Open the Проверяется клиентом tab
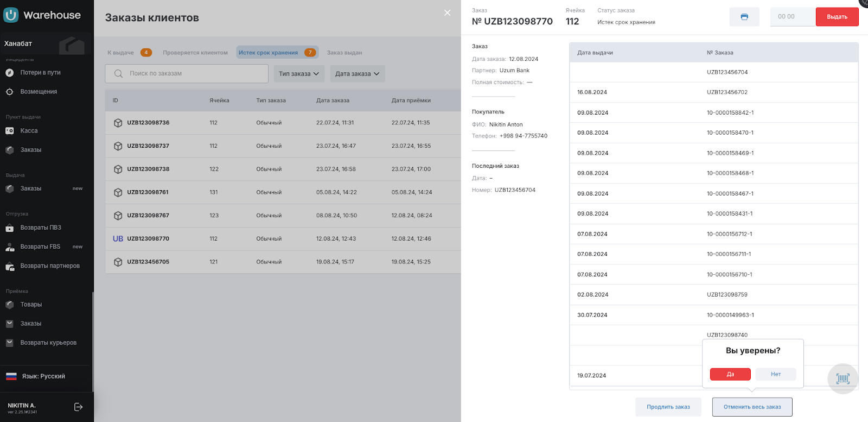 [x=195, y=53]
